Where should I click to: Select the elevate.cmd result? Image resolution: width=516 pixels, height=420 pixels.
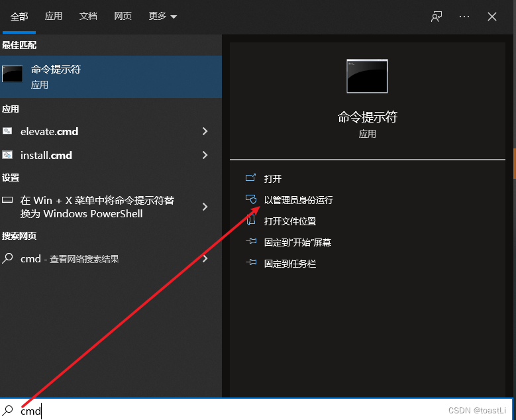(x=111, y=131)
